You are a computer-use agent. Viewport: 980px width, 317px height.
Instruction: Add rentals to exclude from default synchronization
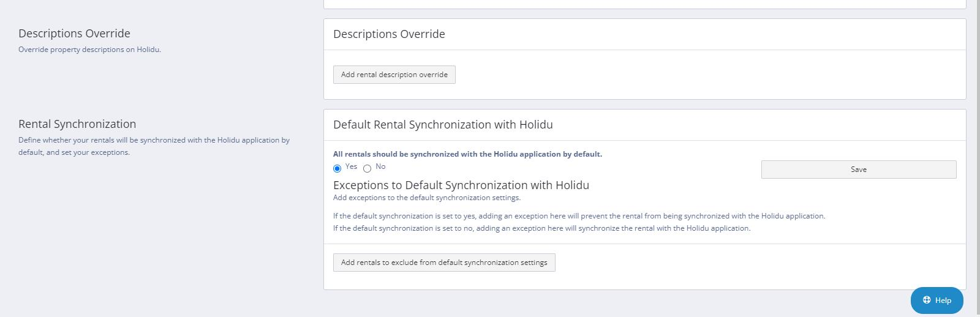[x=444, y=263]
